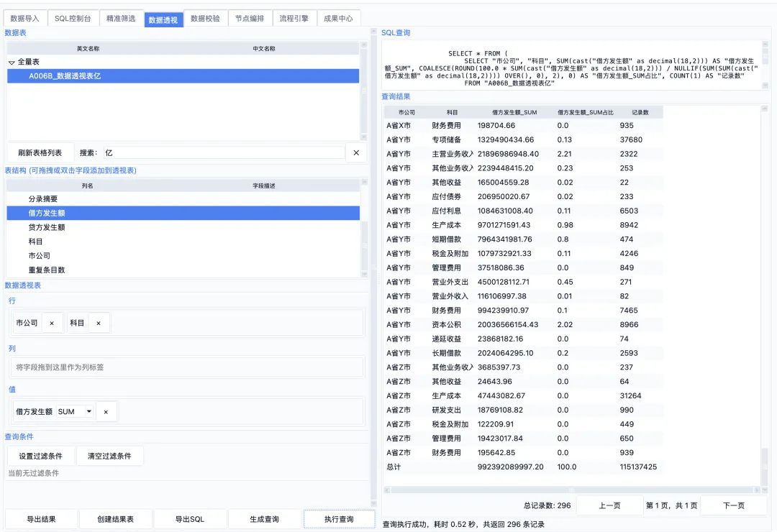This screenshot has width=777, height=532.
Task: Remove 借方发生额 from value fields
Action: 106,412
